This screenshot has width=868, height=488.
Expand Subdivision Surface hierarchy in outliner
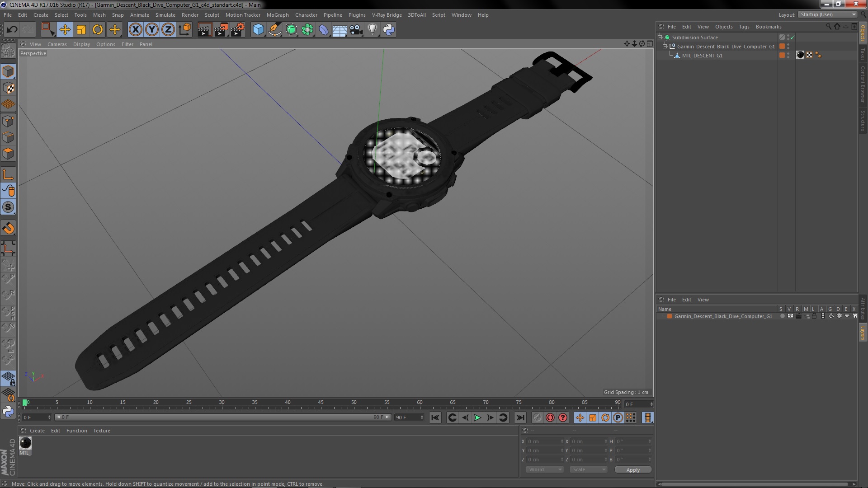660,37
